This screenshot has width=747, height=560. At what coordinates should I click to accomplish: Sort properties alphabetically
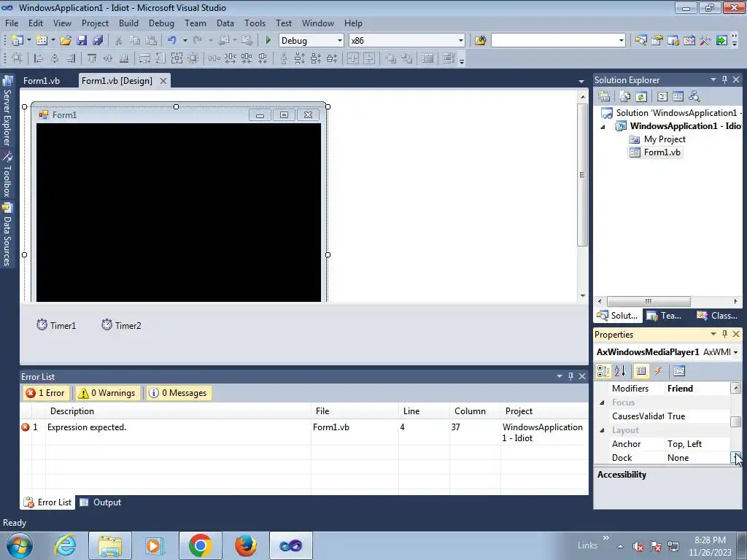click(620, 371)
